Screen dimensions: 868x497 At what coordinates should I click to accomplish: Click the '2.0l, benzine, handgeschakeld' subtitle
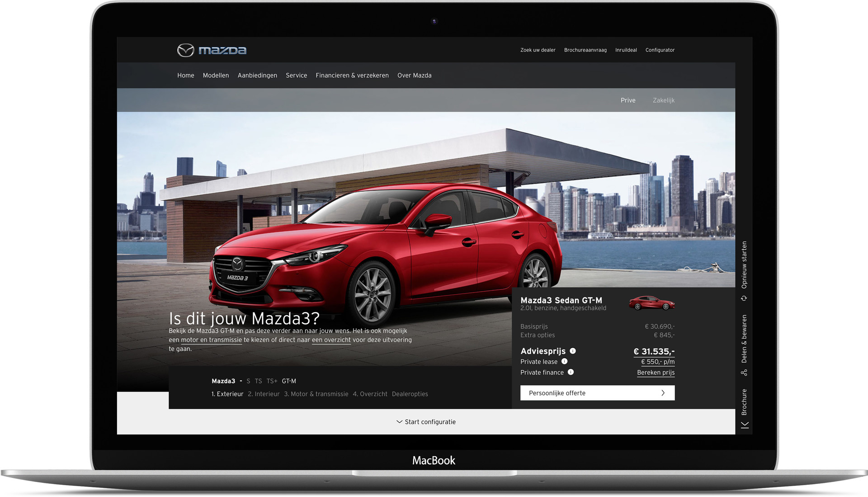563,308
